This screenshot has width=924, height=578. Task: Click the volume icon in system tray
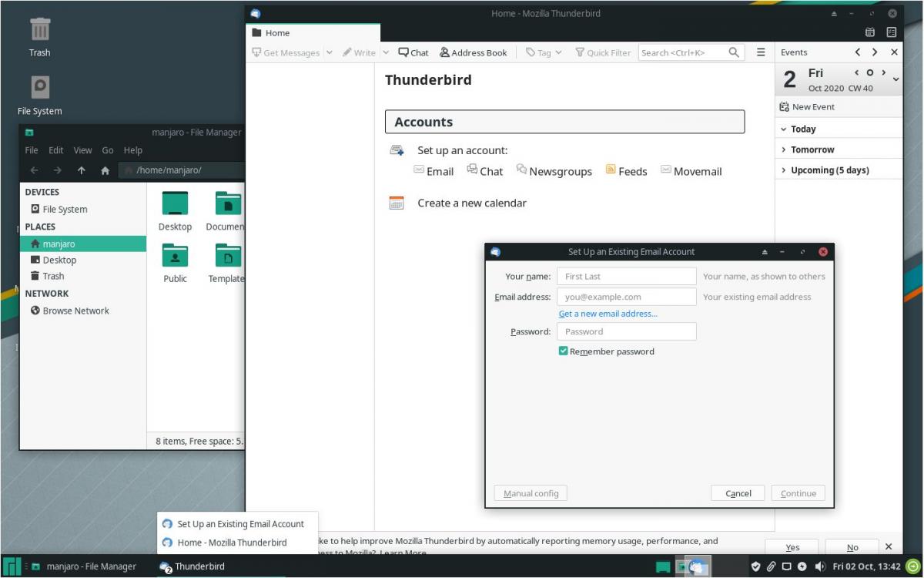click(819, 566)
